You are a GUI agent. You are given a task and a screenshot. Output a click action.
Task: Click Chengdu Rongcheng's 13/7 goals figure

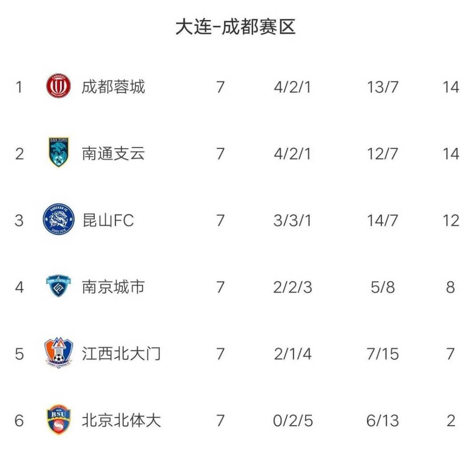[x=383, y=87]
